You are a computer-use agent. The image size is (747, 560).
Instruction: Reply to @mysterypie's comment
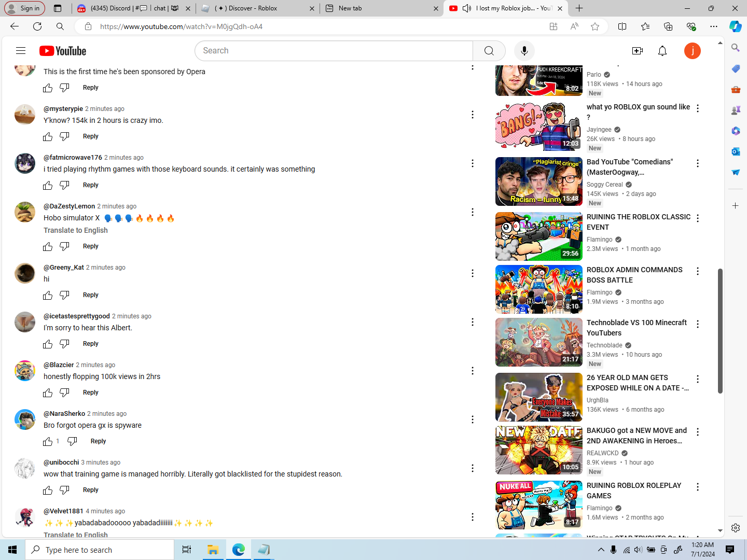91,136
